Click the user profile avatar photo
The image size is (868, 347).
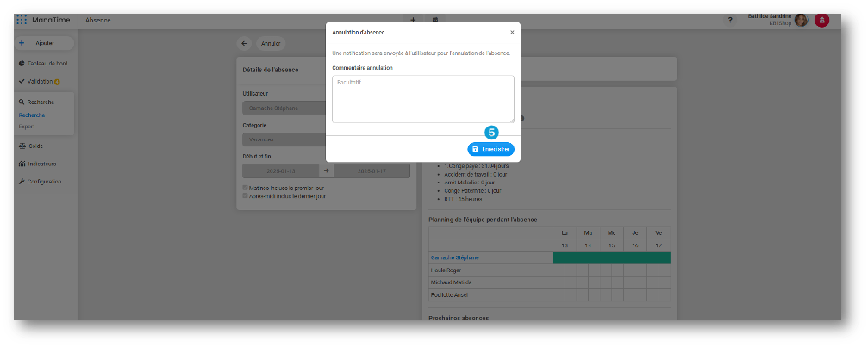point(801,19)
